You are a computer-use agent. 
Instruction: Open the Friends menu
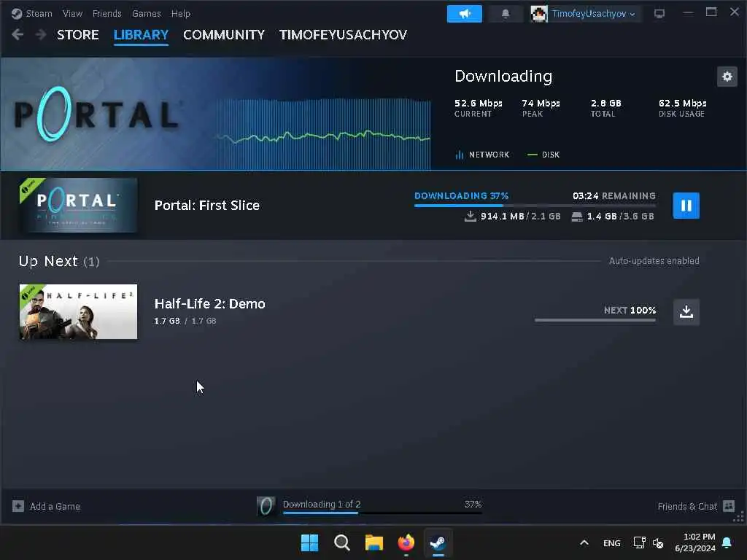107,13
